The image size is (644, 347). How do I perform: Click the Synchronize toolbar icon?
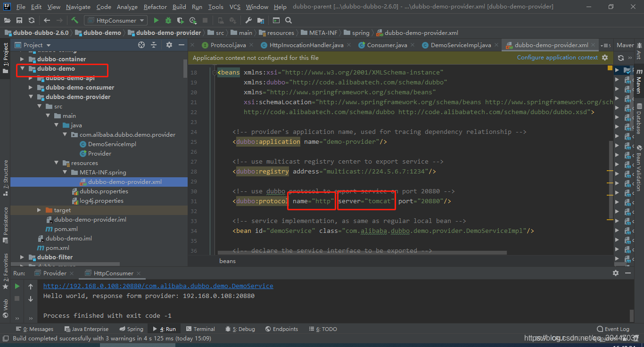point(31,20)
